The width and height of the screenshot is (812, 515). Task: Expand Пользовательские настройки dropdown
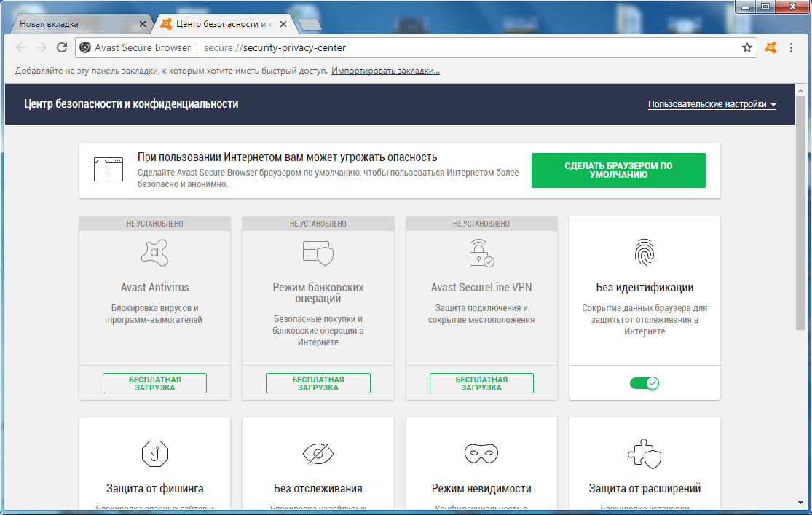712,104
